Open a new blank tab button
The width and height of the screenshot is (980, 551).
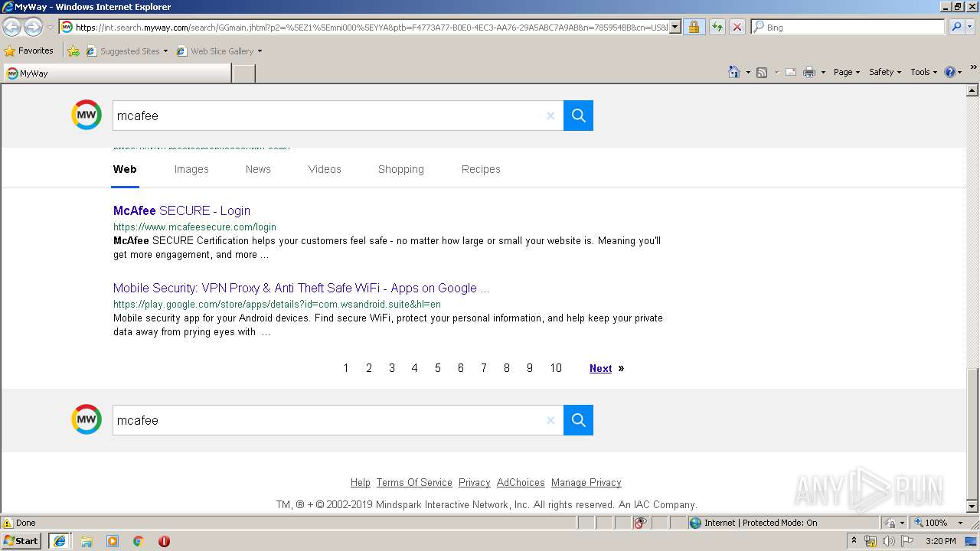click(x=243, y=73)
